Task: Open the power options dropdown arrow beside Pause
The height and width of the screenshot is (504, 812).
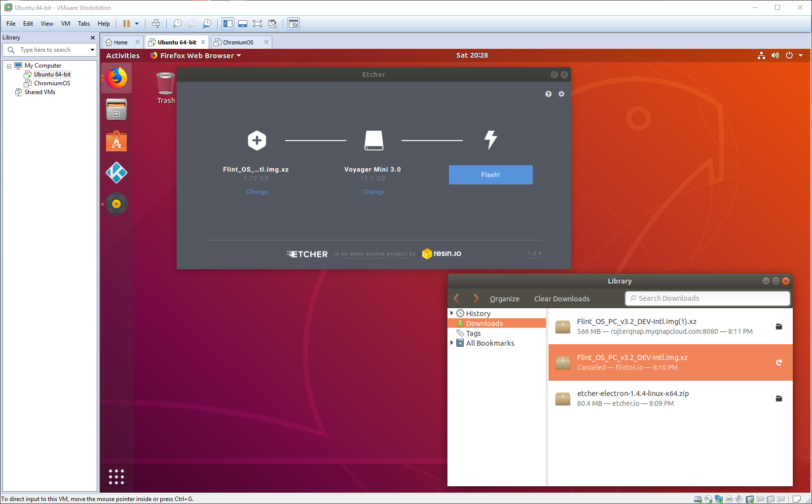Action: pyautogui.click(x=137, y=24)
